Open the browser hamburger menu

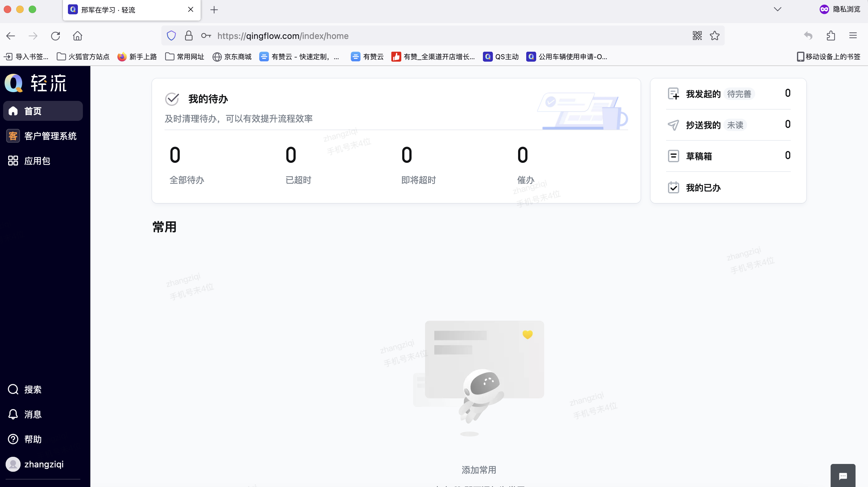[853, 35]
